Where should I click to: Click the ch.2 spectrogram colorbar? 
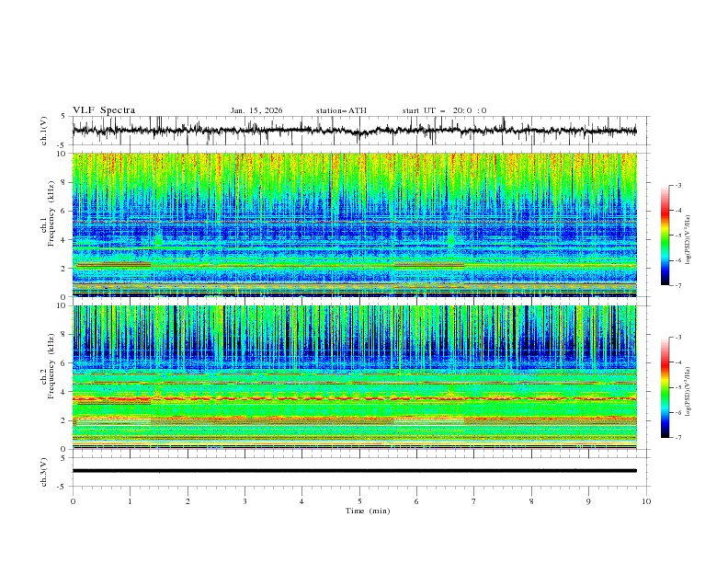coord(665,387)
